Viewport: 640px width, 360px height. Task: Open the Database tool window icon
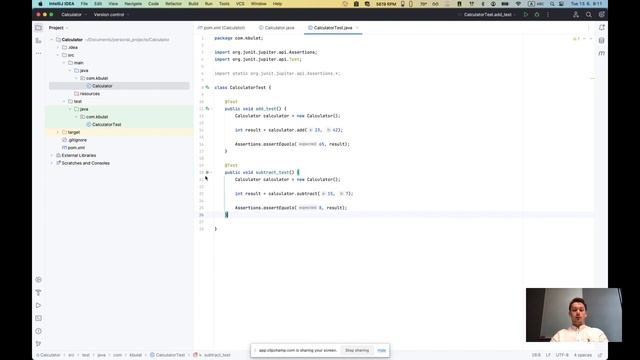point(602,40)
